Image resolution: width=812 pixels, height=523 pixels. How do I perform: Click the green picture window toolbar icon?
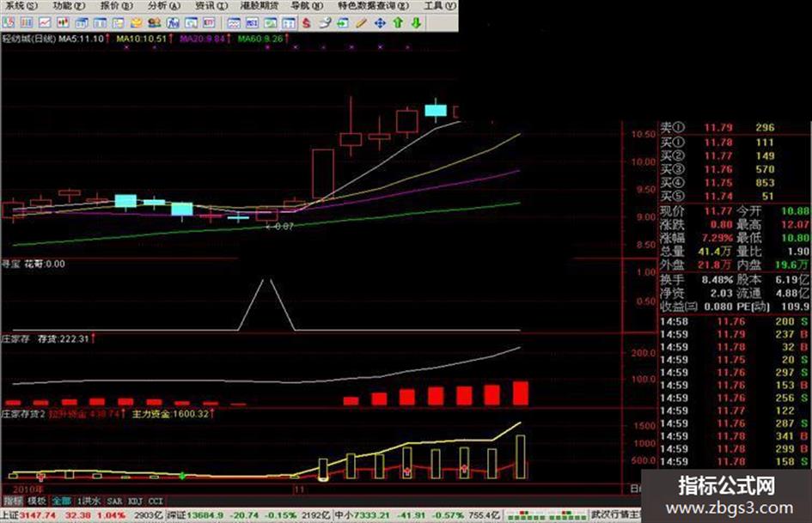(271, 23)
